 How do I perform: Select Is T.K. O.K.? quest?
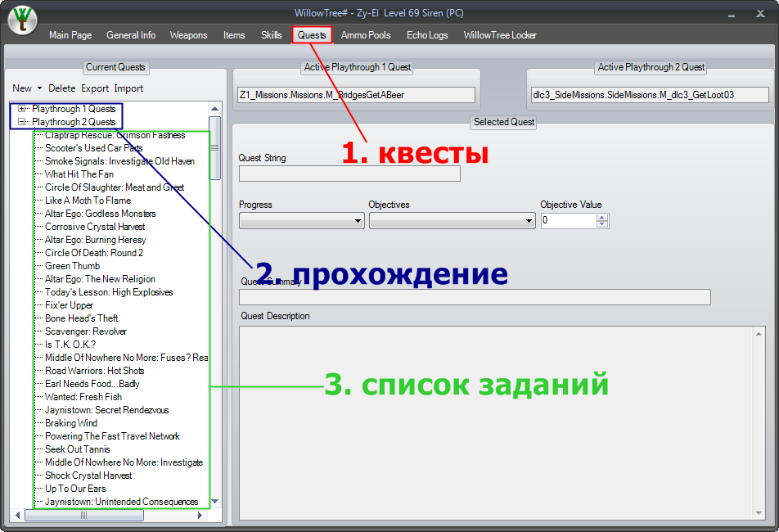click(70, 345)
